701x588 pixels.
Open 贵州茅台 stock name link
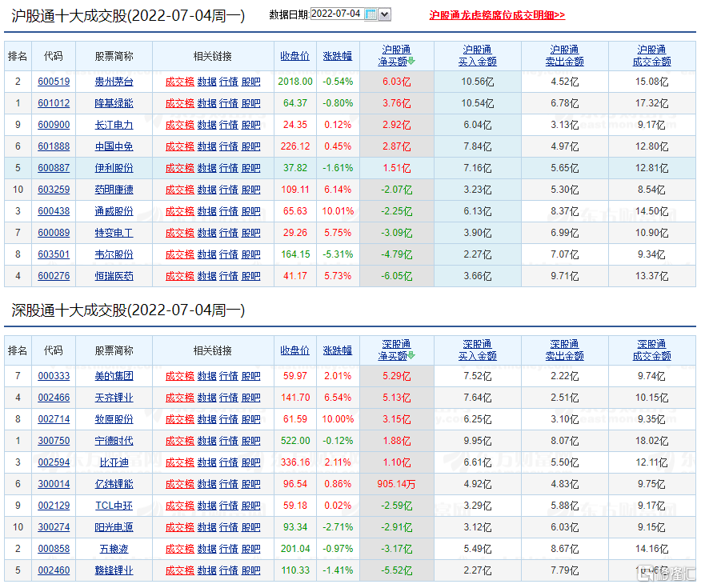tap(114, 82)
